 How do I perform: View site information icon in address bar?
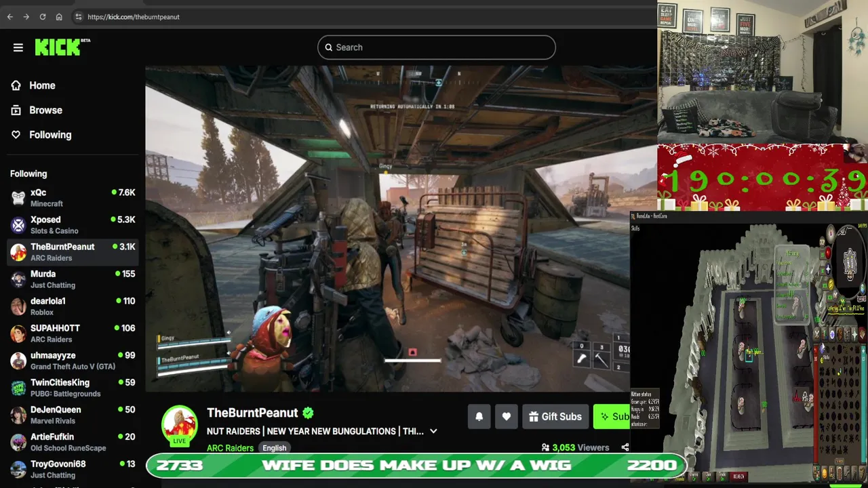79,17
